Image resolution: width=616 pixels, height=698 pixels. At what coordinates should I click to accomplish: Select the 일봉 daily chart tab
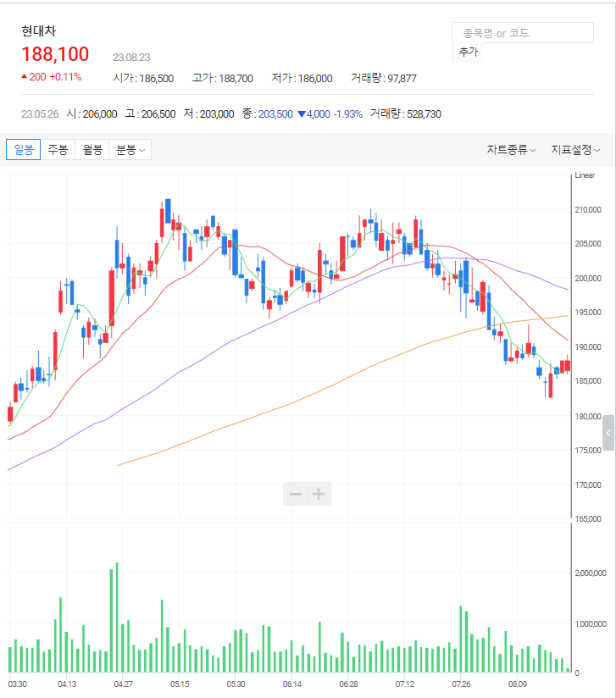pos(23,150)
